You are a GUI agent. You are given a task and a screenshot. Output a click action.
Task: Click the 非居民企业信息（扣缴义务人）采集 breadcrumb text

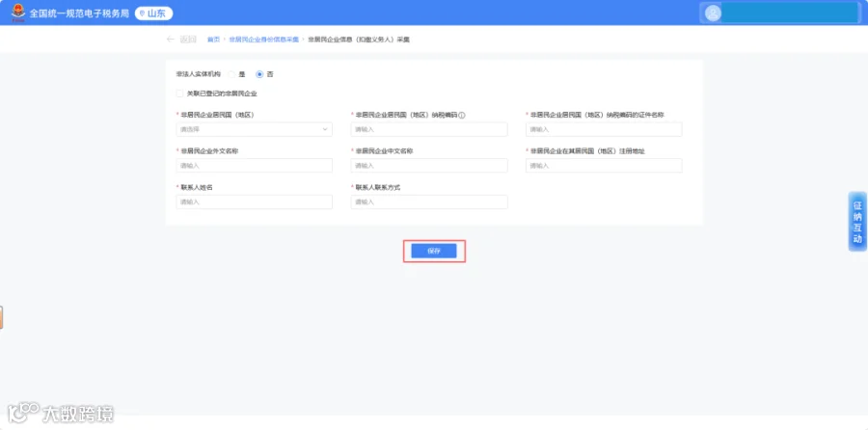(359, 40)
